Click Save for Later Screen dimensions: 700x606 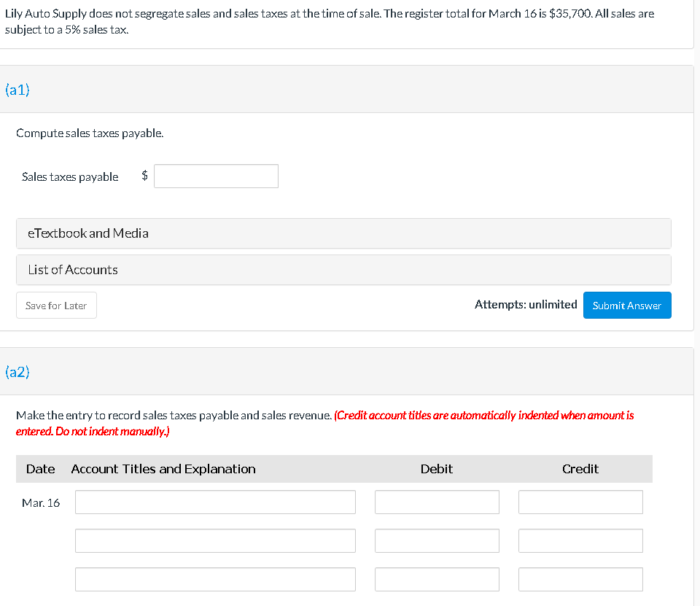click(x=56, y=305)
